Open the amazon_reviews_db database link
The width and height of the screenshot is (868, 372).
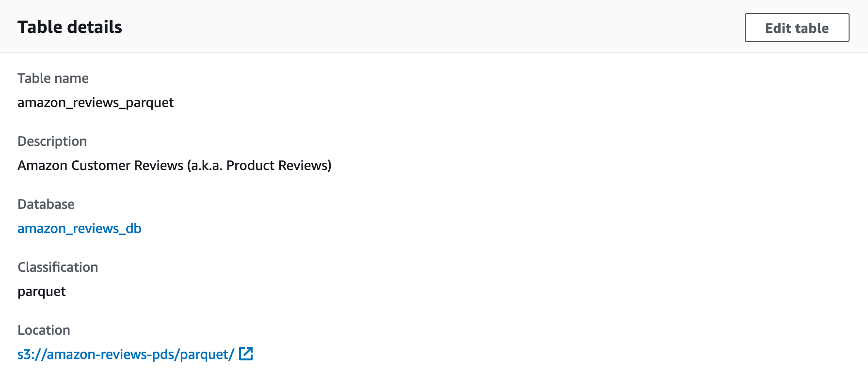[80, 228]
